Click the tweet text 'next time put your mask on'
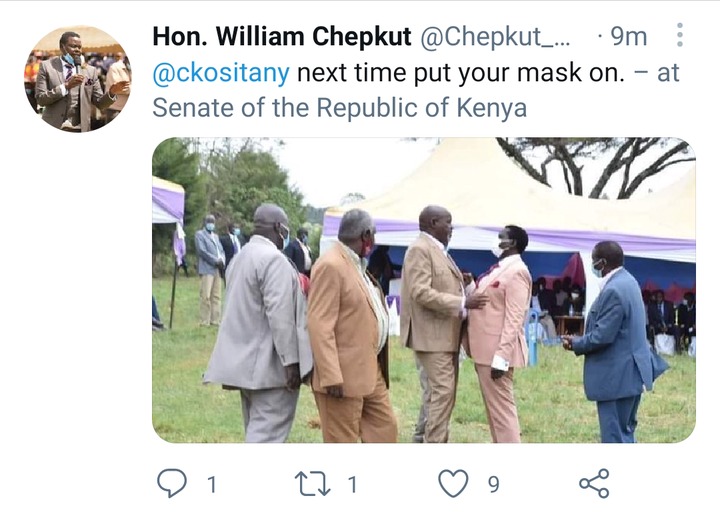 tap(461, 73)
